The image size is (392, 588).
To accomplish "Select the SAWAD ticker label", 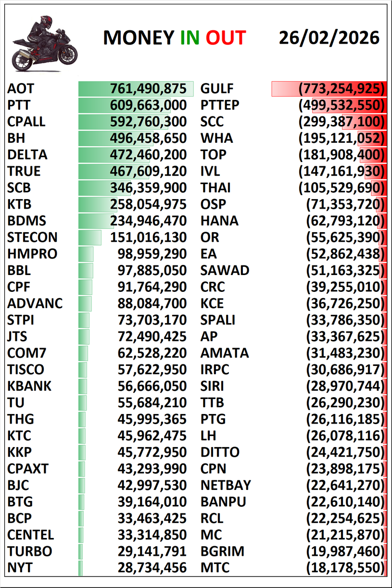I will [225, 270].
